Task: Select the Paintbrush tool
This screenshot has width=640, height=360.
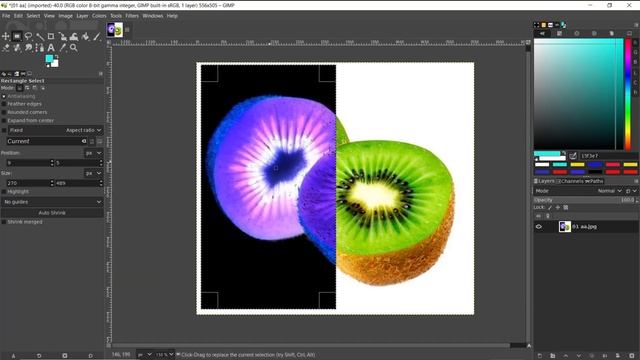Action: 97,36
